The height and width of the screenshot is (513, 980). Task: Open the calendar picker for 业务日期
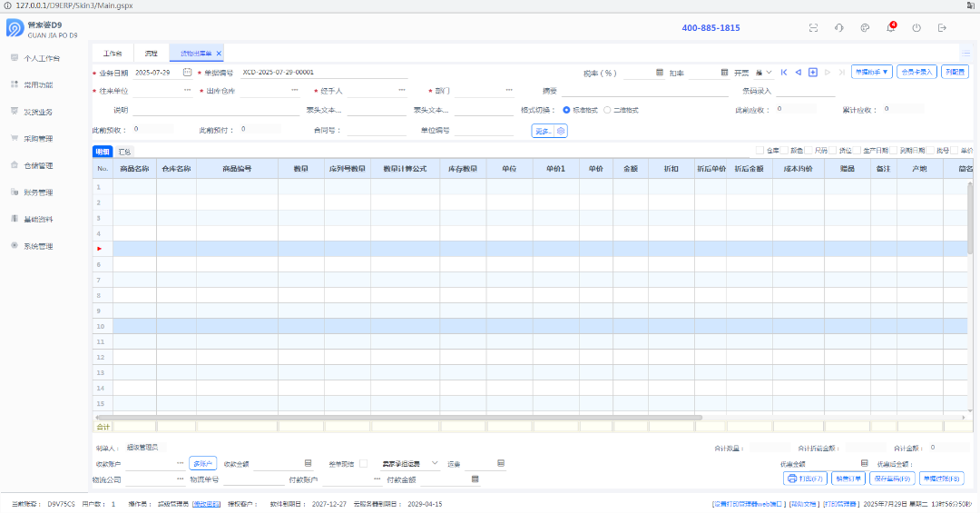click(187, 73)
